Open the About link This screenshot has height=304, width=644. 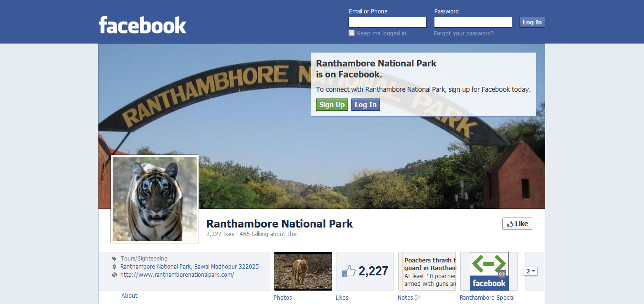129,296
